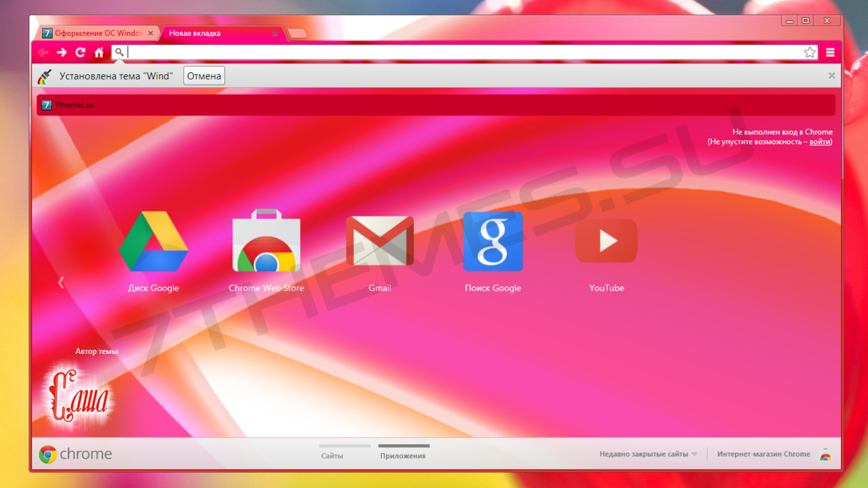The width and height of the screenshot is (868, 488).
Task: Click the browser Back arrow button
Action: (43, 53)
